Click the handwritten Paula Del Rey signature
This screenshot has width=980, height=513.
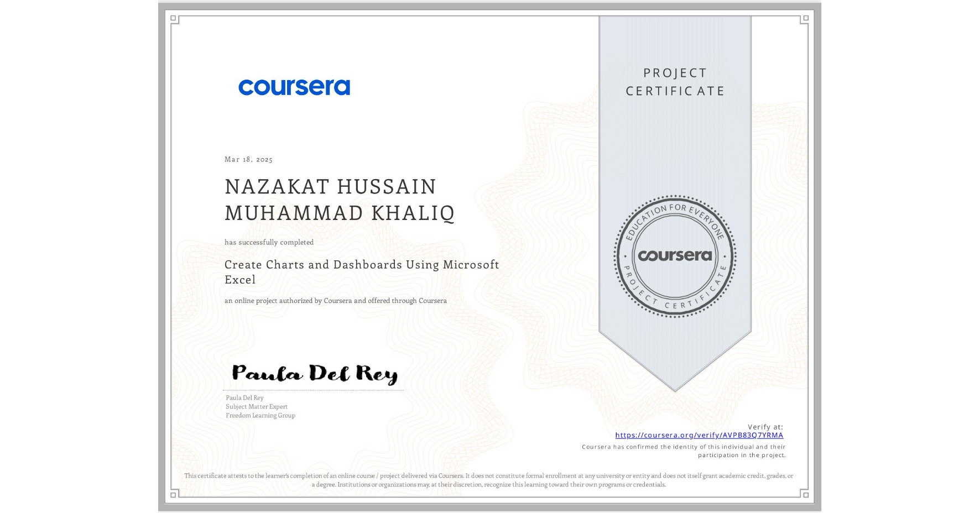click(x=315, y=374)
